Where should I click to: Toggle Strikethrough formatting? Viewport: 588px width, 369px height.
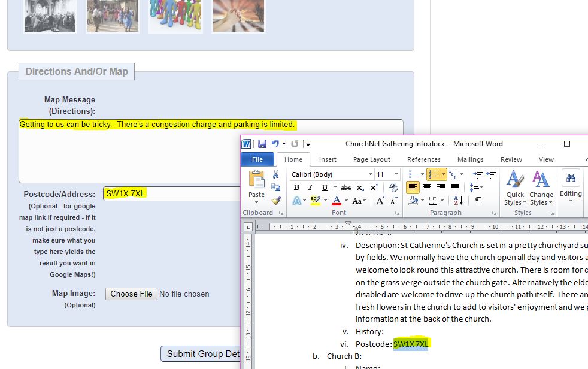tap(345, 187)
